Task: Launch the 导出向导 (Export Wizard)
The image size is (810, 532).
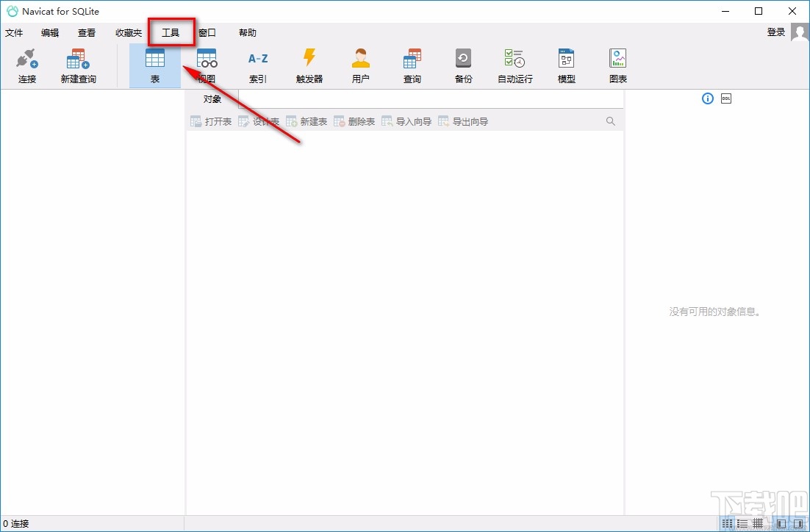Action: click(463, 121)
